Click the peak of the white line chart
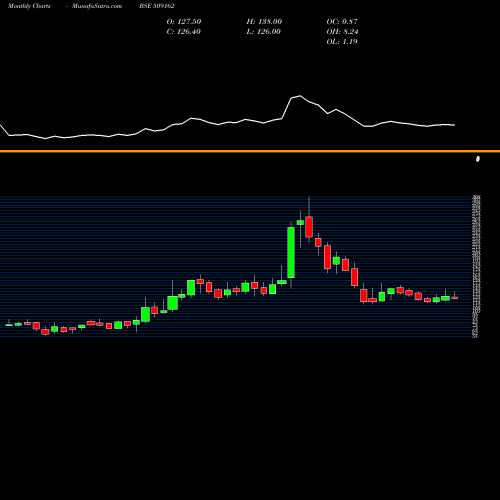The width and height of the screenshot is (500, 500). (x=300, y=96)
